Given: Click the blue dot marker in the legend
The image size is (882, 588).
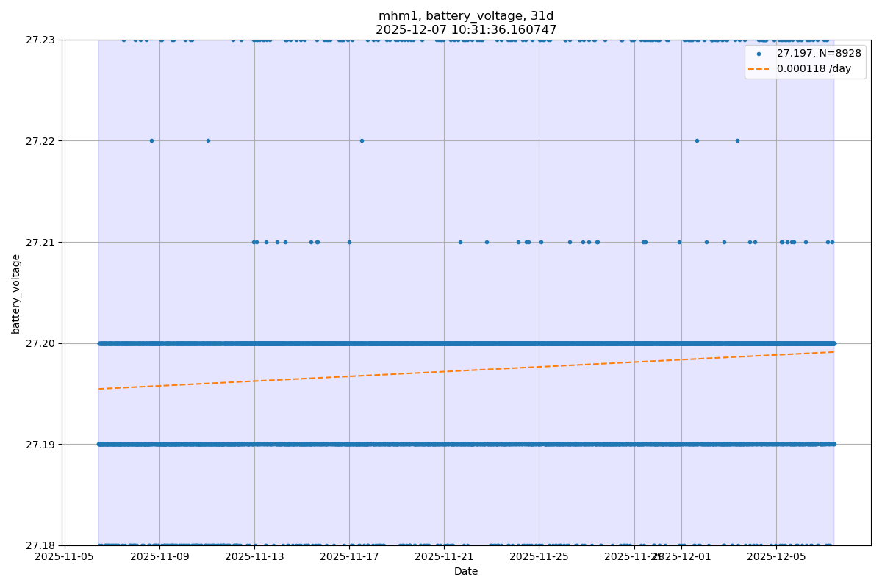Looking at the screenshot, I should (759, 54).
